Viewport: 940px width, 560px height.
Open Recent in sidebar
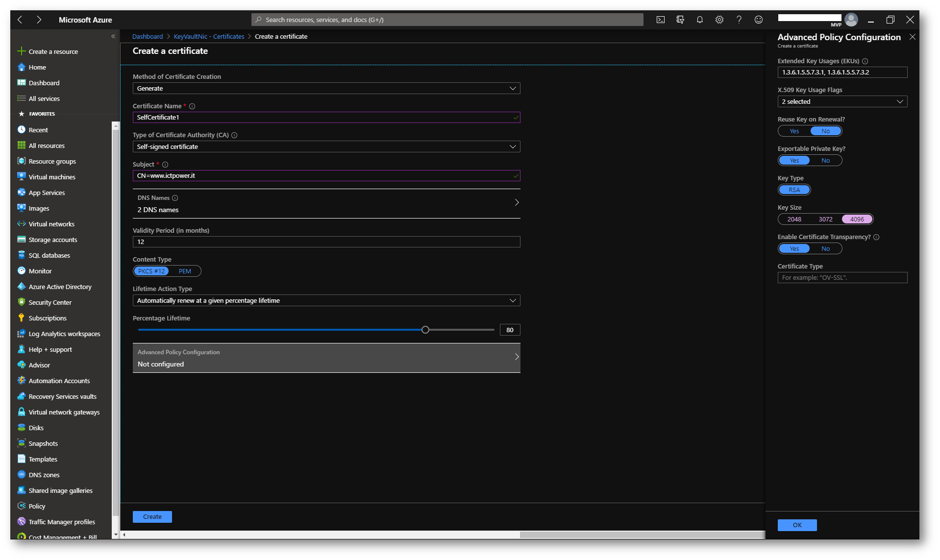click(x=38, y=130)
